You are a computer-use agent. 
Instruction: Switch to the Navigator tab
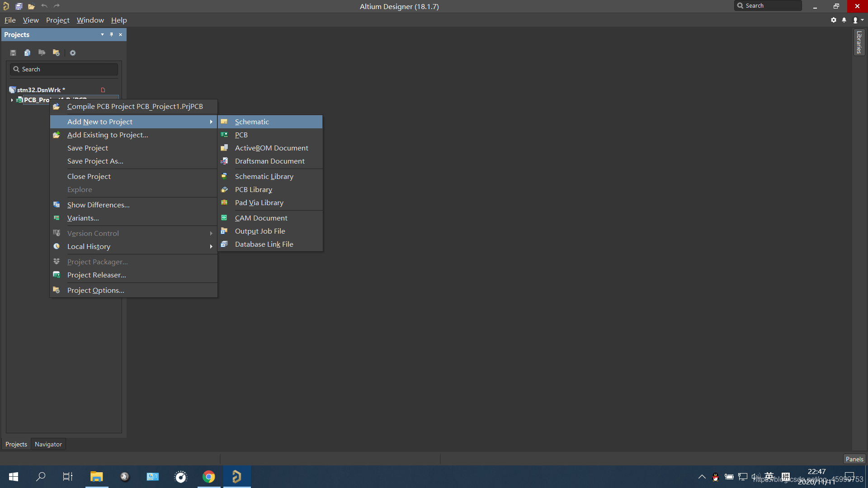point(48,444)
